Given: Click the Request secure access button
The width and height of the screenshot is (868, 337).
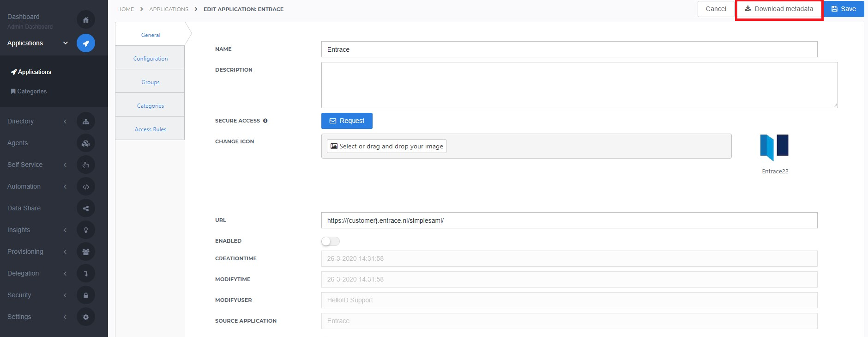Looking at the screenshot, I should (347, 121).
